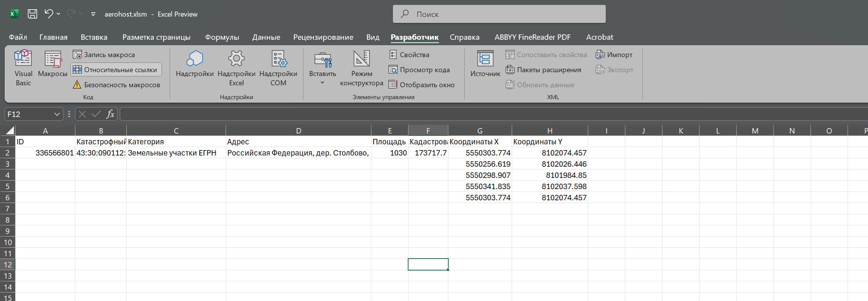
Task: Click the Import (Импорт) XML button
Action: click(x=614, y=55)
